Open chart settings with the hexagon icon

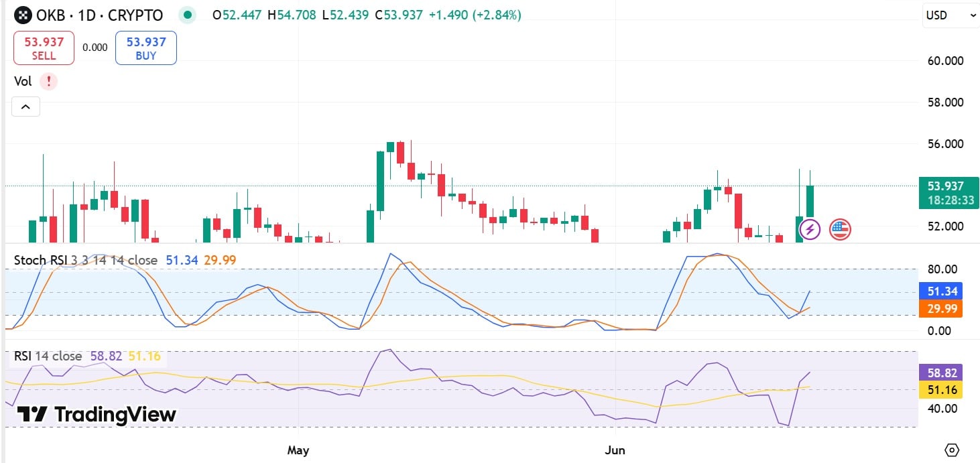point(951,451)
